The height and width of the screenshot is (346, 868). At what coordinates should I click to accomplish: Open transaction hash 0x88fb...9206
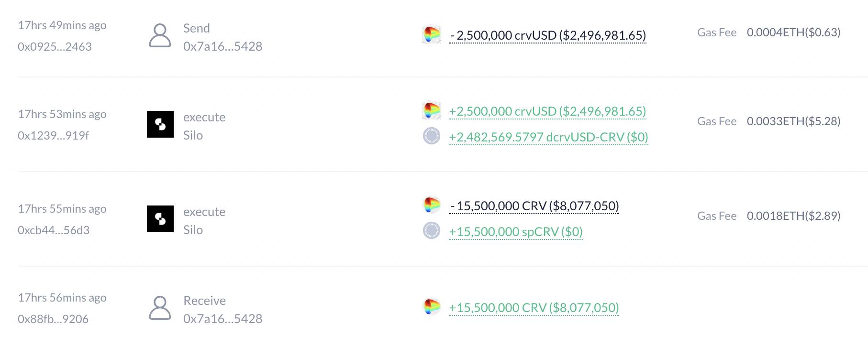pos(53,319)
